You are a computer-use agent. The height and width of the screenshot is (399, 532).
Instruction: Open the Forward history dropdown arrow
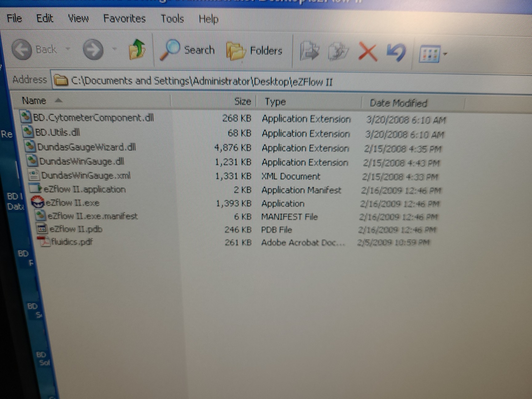tap(114, 49)
